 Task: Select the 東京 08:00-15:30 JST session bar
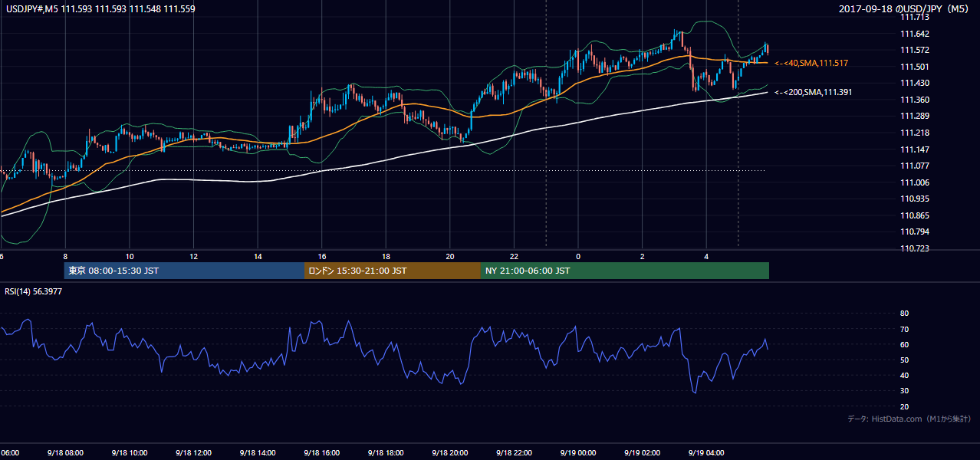point(184,271)
